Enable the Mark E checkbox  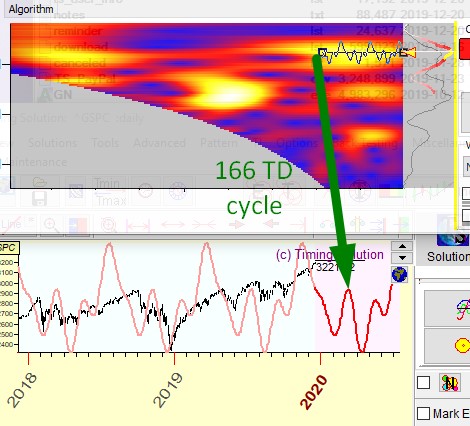tap(423, 414)
